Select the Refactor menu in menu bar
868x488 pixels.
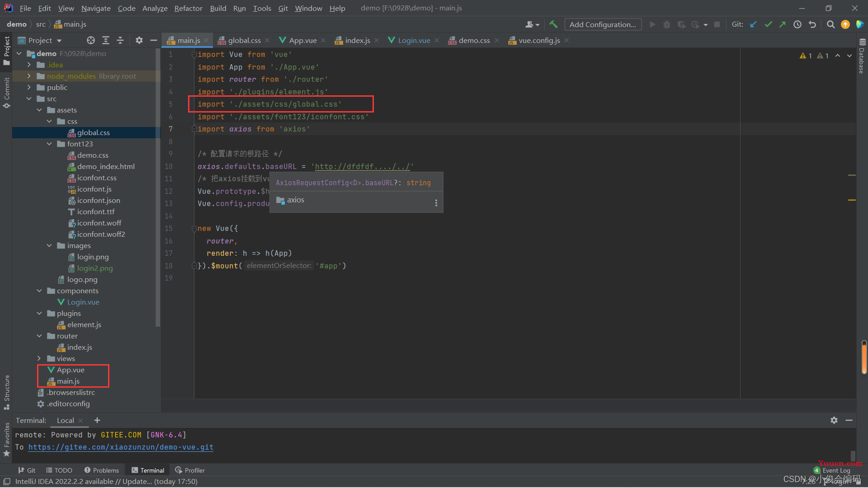point(189,8)
